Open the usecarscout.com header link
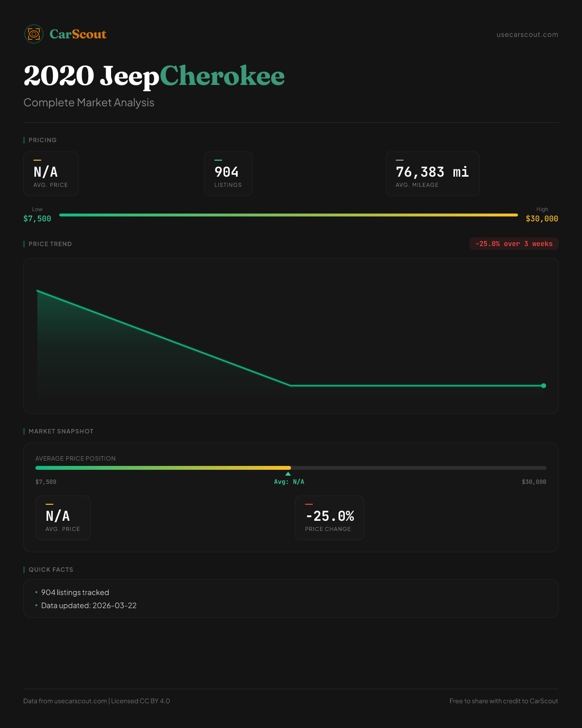 click(527, 34)
